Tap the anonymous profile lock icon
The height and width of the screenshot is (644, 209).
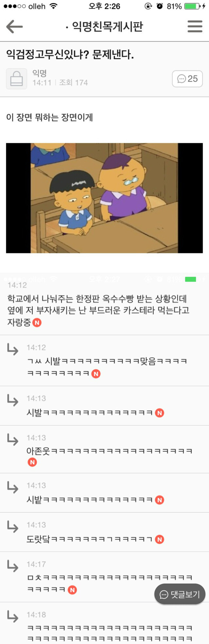[x=16, y=79]
